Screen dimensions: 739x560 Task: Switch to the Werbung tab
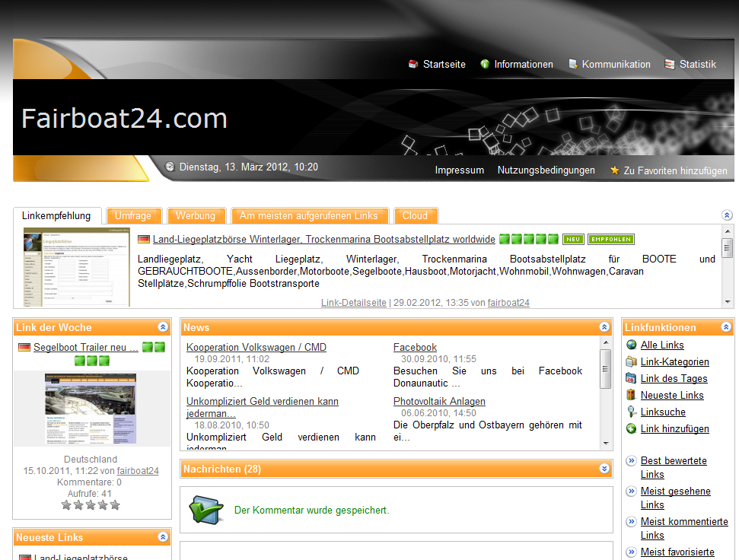(196, 216)
